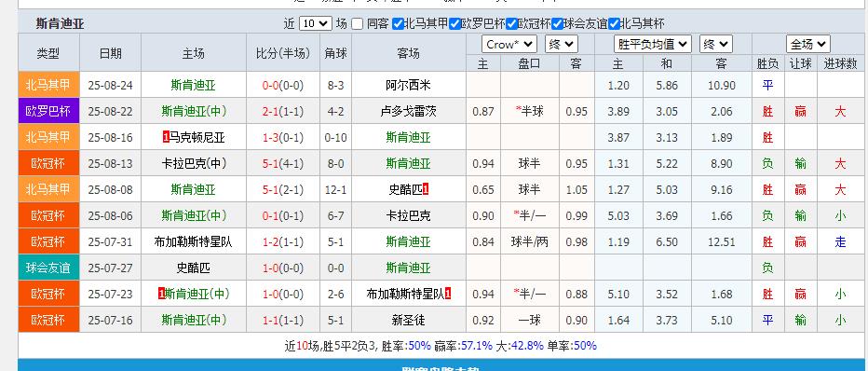The image size is (868, 371).
Task: Click corner count 0-10 cell
Action: click(x=336, y=137)
